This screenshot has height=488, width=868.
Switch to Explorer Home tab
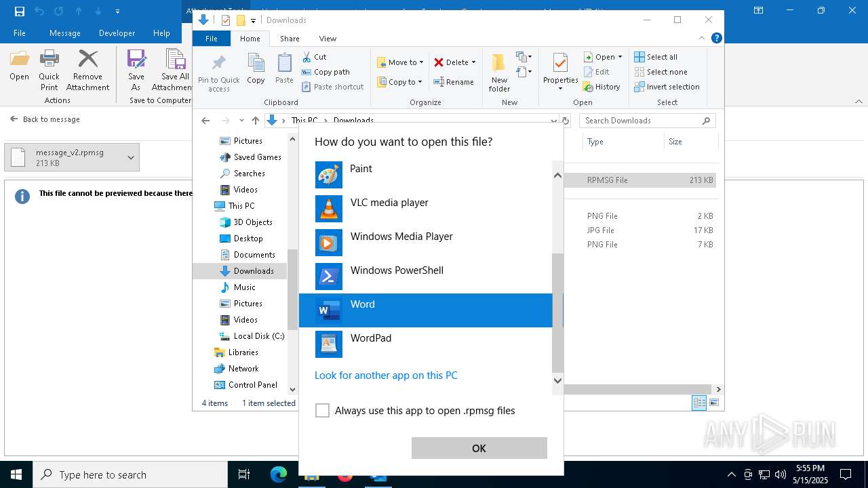(250, 39)
